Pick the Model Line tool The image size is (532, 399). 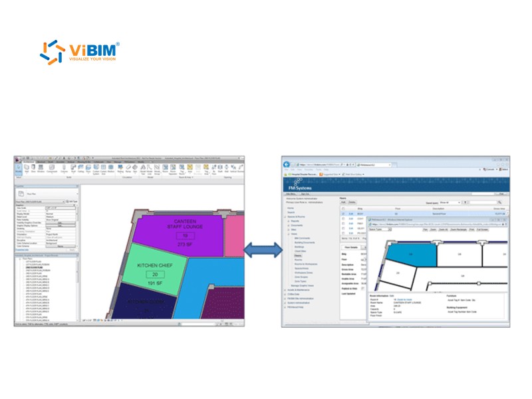[150, 170]
